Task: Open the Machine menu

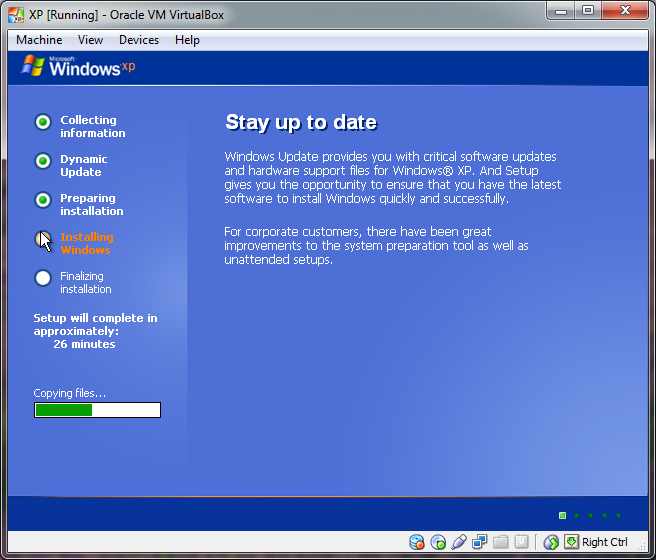Action: coord(39,40)
